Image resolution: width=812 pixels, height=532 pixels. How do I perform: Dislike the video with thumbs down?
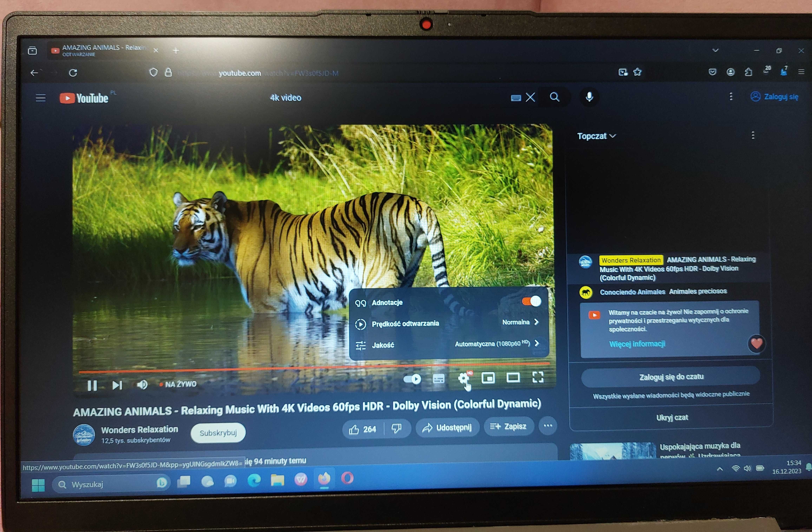click(x=397, y=428)
